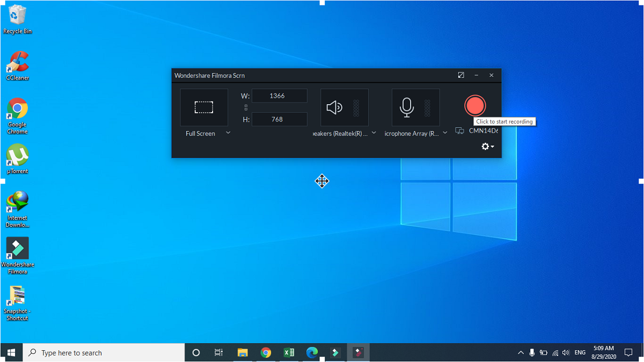Open the Recycle Bin desktop icon
Viewport: 644px width, 362px height.
pos(17,19)
